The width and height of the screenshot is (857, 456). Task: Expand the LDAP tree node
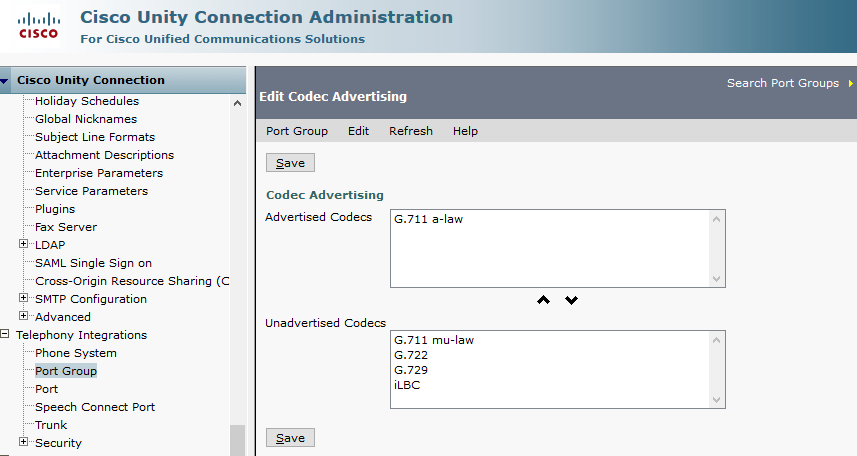coord(23,244)
